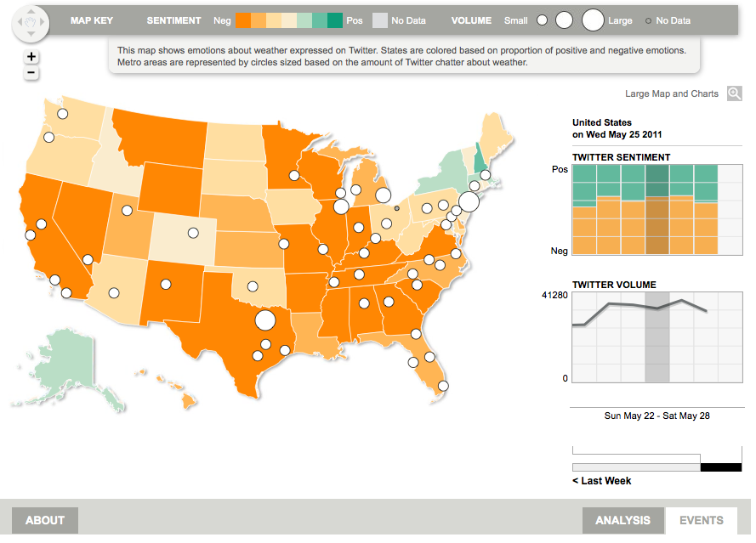Click the gray No Data sentiment swatch

point(380,20)
